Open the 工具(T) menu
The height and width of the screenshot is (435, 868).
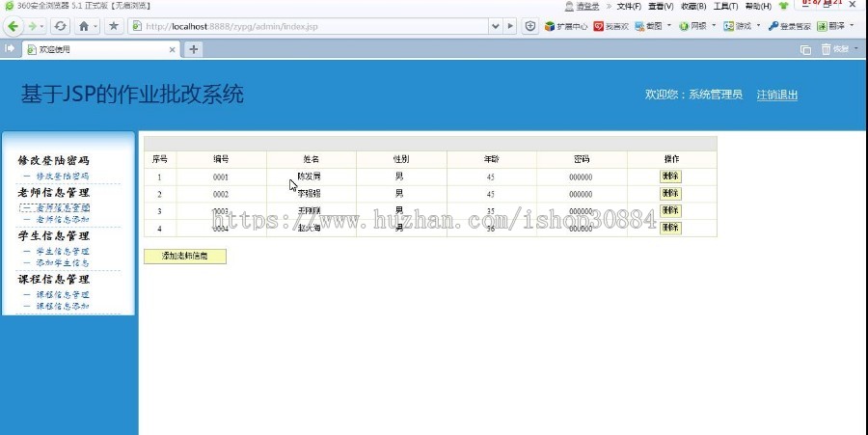tap(725, 6)
